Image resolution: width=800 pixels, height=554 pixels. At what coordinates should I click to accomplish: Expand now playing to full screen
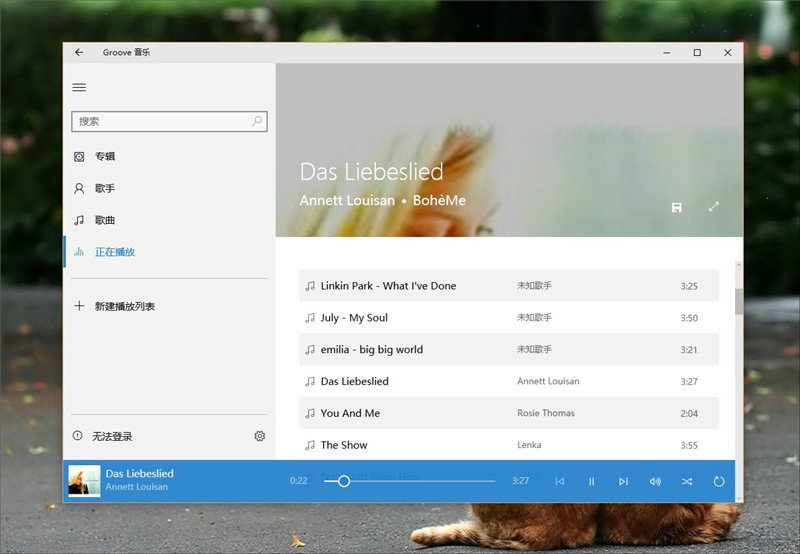tap(714, 207)
